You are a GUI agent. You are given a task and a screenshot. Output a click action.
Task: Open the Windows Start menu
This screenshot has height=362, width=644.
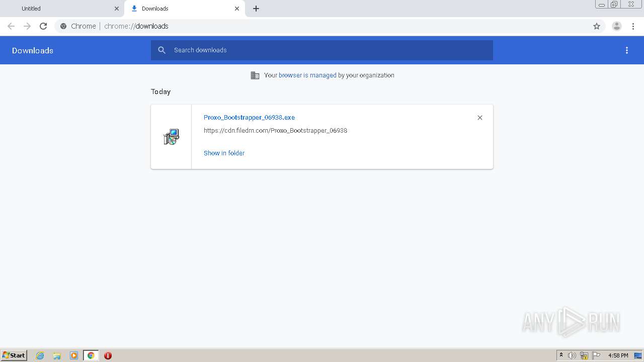pyautogui.click(x=14, y=355)
